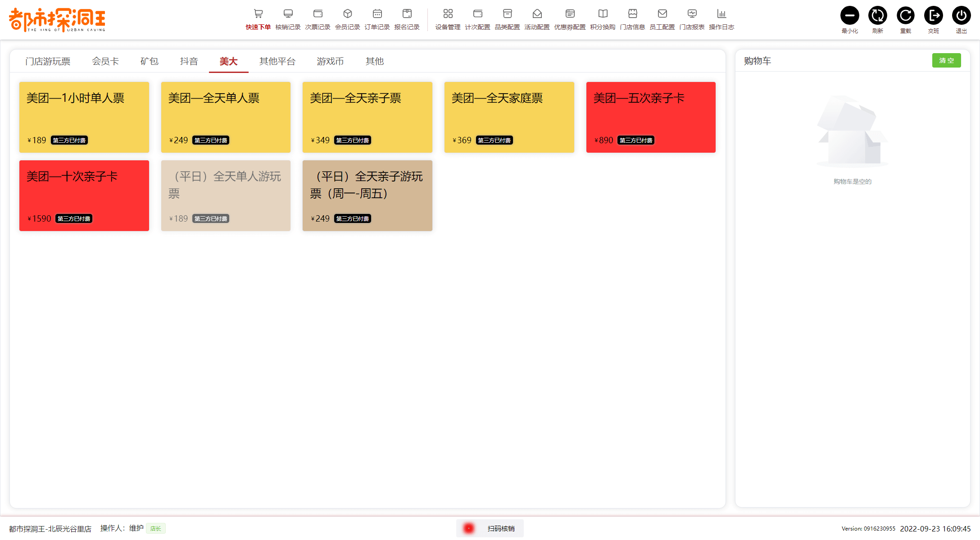The width and height of the screenshot is (980, 540).
Task: Switch to 游戏币 tab
Action: point(331,61)
